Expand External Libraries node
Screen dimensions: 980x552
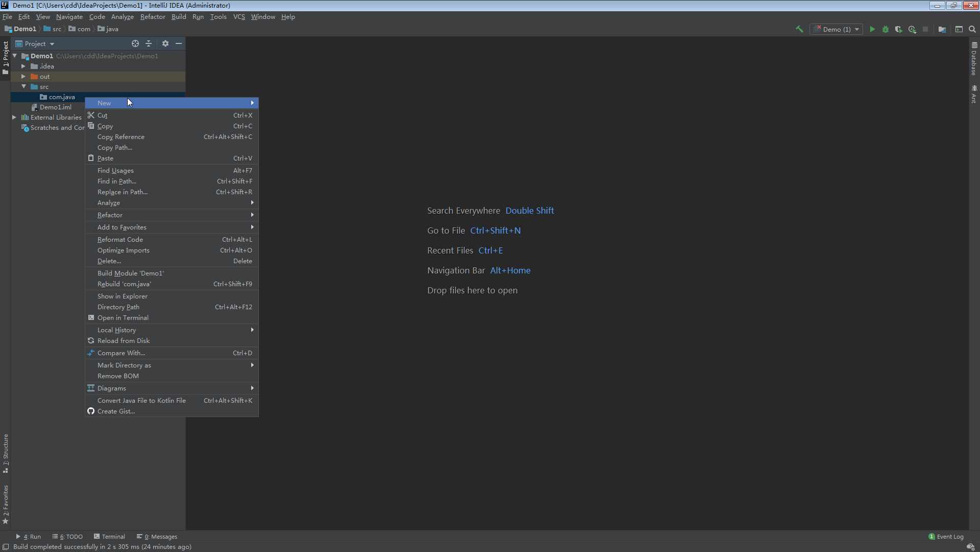[x=14, y=117]
